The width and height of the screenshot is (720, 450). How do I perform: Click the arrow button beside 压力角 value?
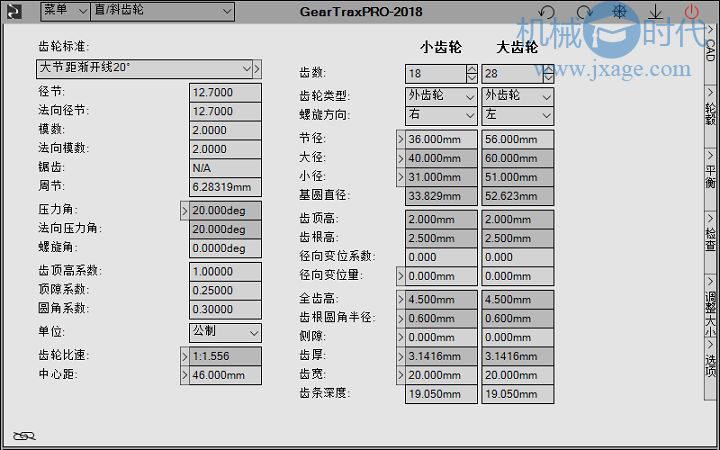(185, 211)
